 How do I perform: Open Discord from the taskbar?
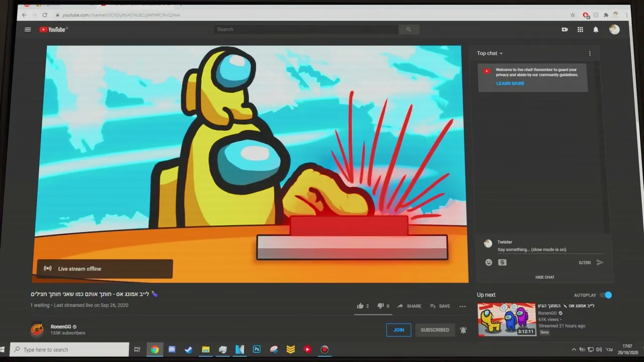(x=172, y=349)
